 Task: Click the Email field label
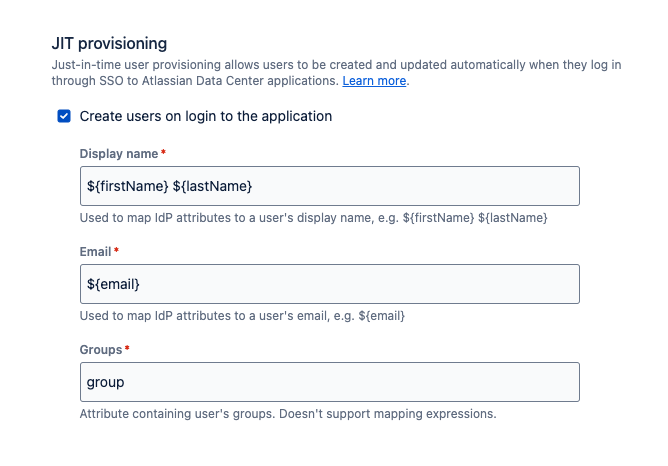point(96,252)
